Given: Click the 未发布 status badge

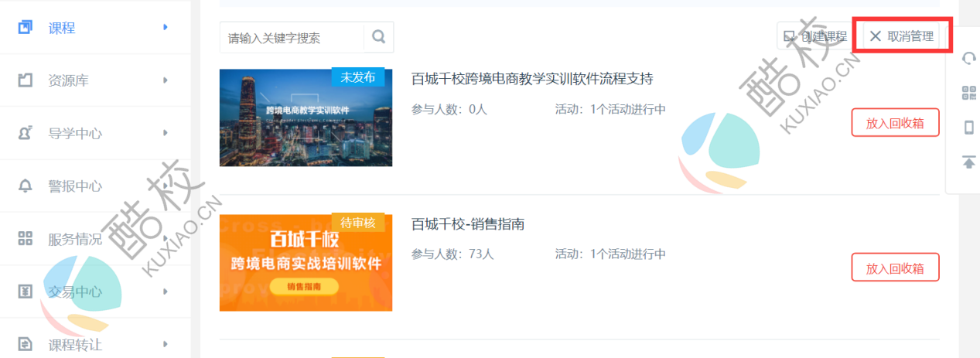Looking at the screenshot, I should click(x=358, y=77).
